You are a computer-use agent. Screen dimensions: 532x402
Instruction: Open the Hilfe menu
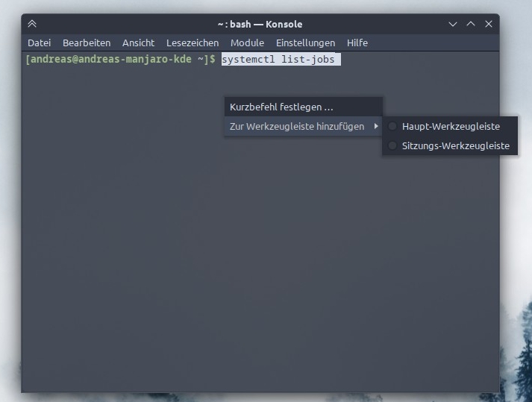[x=357, y=43]
